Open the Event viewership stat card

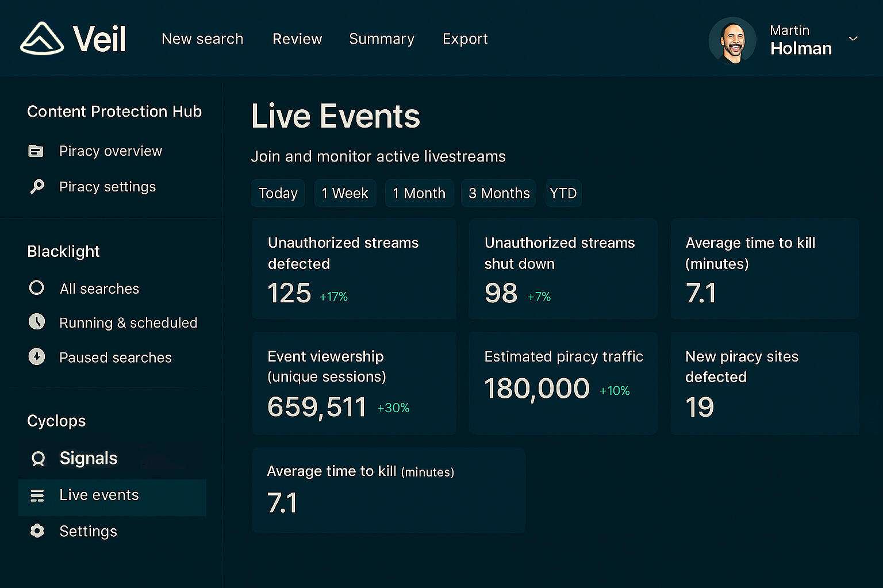354,383
